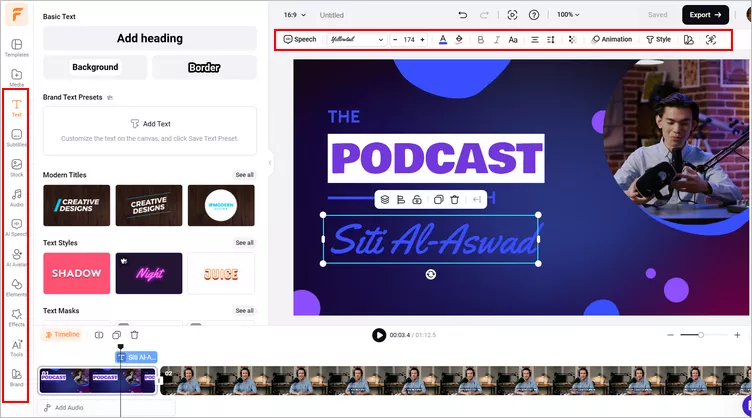Open the Templates panel in sidebar
This screenshot has width=752, height=418.
pos(16,48)
